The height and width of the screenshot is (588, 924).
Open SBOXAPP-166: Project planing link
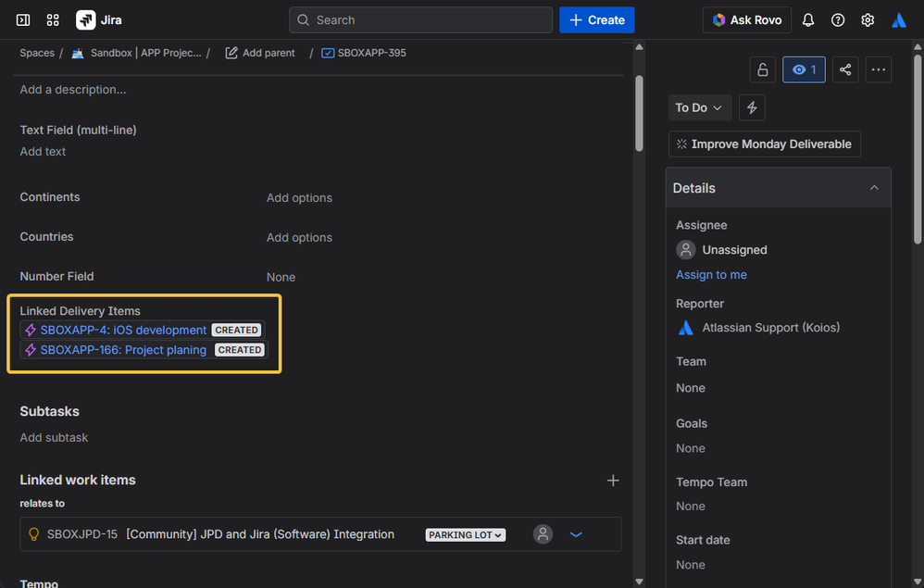click(x=123, y=350)
